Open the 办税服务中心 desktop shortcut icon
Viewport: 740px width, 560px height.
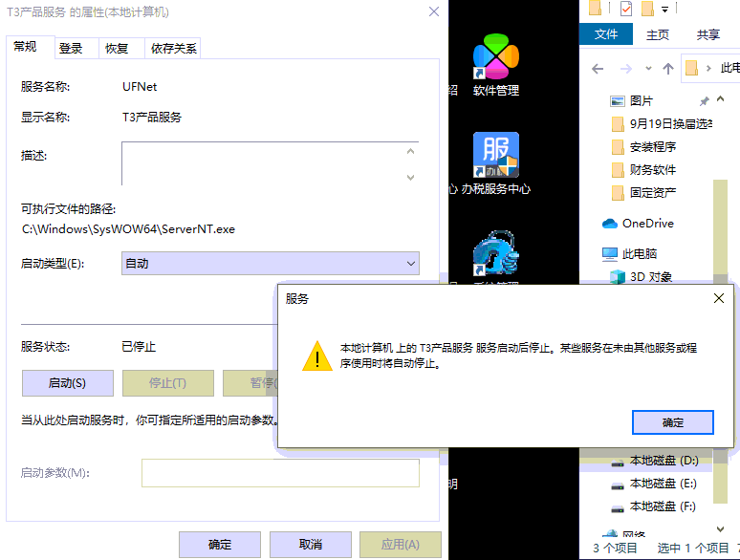point(495,155)
